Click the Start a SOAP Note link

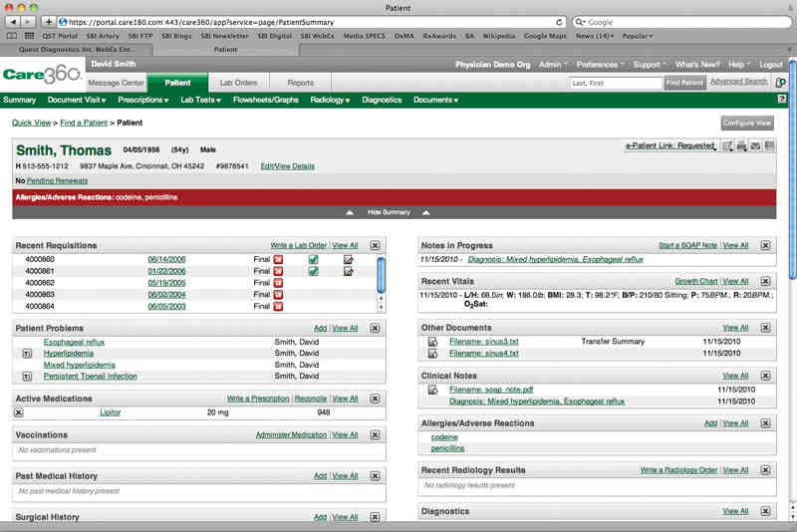[x=687, y=245]
